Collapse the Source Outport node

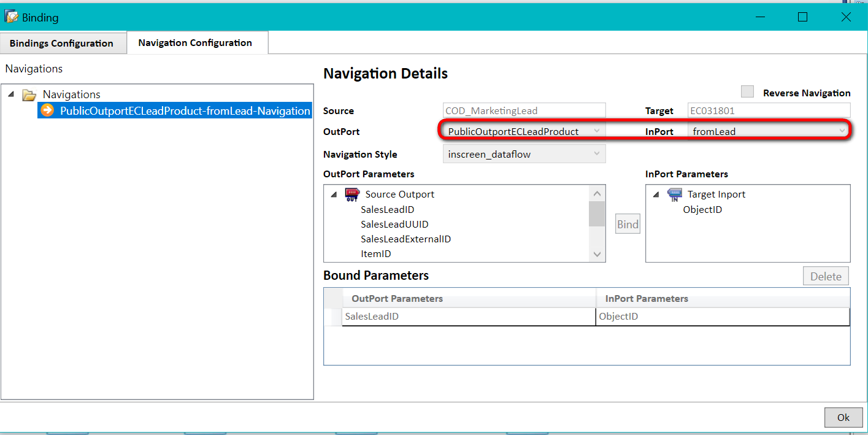pos(334,194)
